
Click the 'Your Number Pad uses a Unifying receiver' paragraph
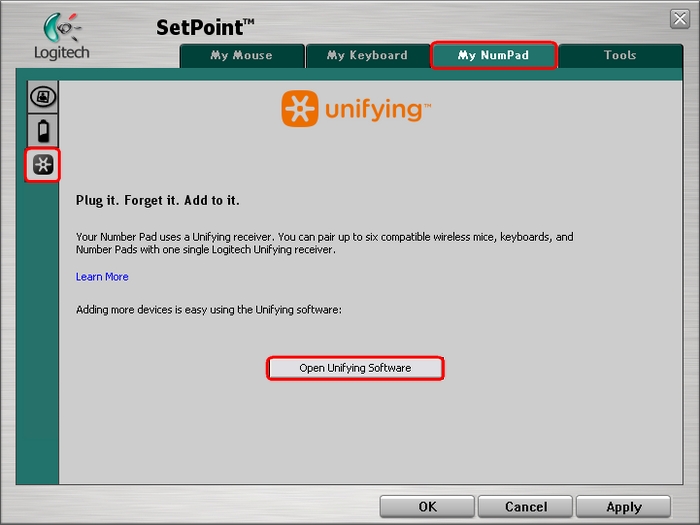coord(325,243)
